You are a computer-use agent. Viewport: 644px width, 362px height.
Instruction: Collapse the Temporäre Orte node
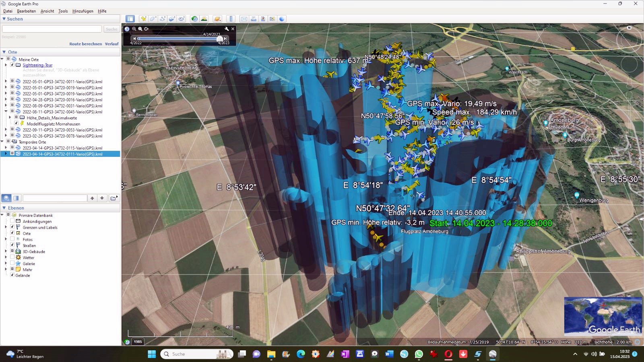click(2, 142)
